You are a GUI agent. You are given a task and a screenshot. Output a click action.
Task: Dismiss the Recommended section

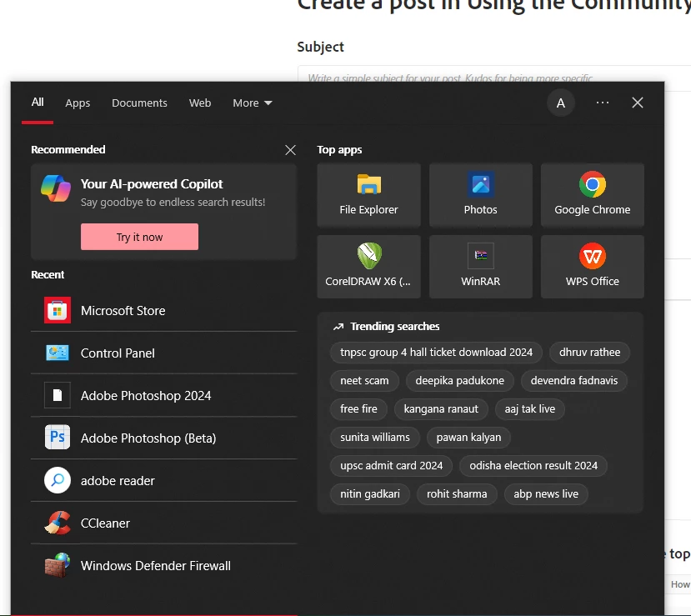290,150
